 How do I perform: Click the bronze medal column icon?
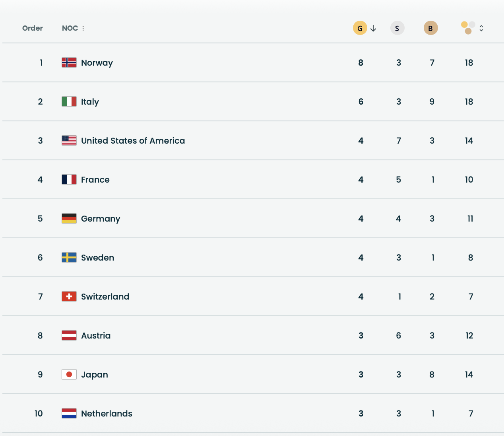(x=430, y=28)
